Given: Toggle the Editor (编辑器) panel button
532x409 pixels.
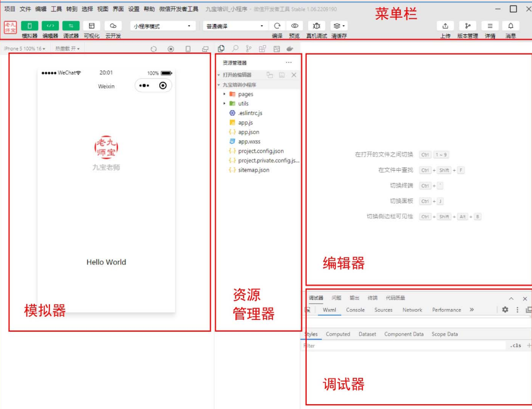Looking at the screenshot, I should 50,26.
